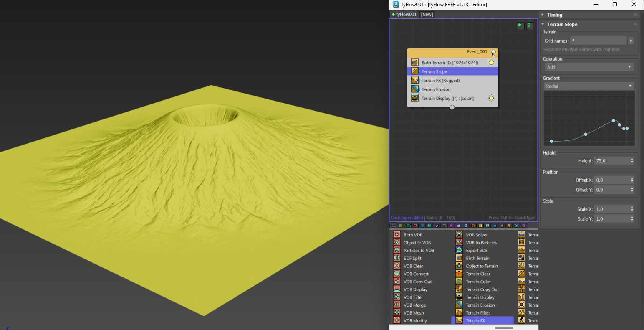The height and width of the screenshot is (330, 644).
Task: Toggle the Terrain Display sun indicator
Action: point(491,99)
